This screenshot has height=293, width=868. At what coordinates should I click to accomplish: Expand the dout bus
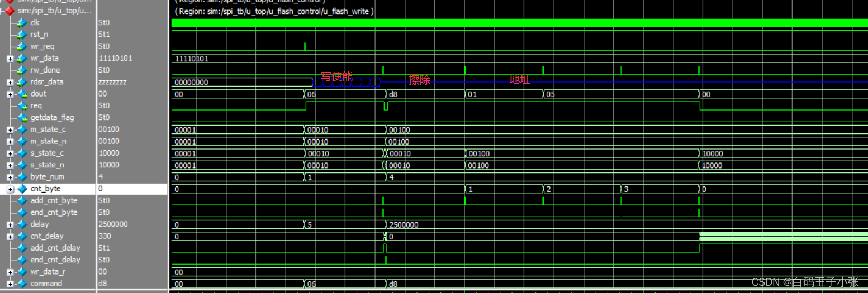tap(10, 94)
